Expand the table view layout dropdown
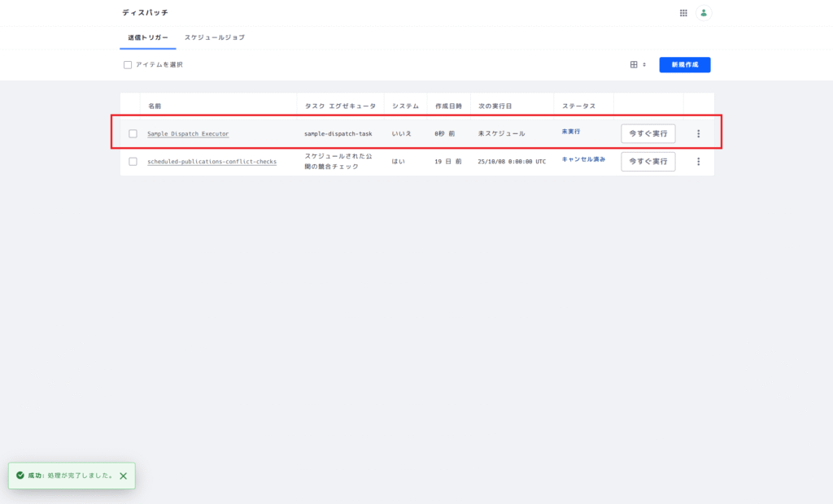 (638, 65)
